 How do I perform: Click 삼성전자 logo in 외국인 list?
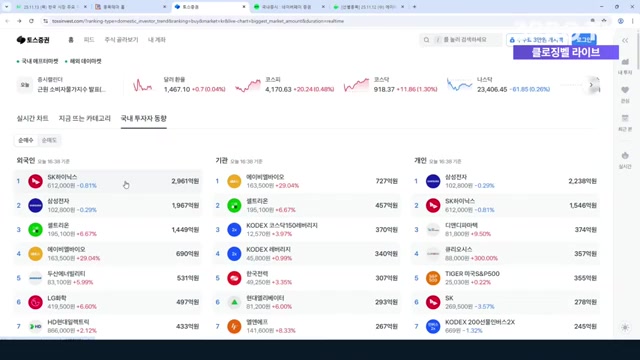36,205
